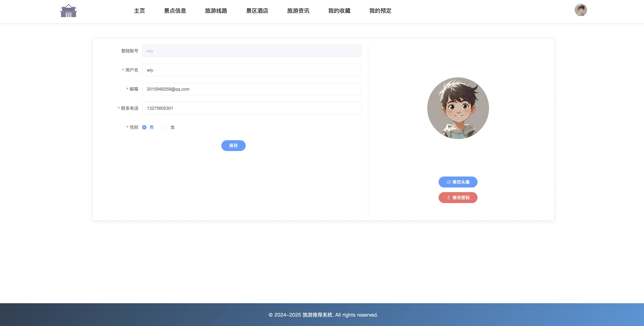
Task: View 我的收藏 favorites page
Action: coord(339,11)
